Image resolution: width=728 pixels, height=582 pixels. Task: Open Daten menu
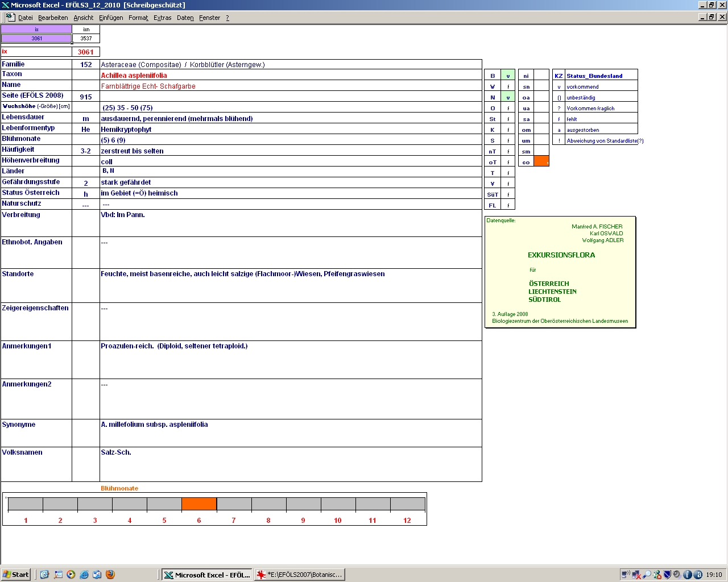(185, 18)
